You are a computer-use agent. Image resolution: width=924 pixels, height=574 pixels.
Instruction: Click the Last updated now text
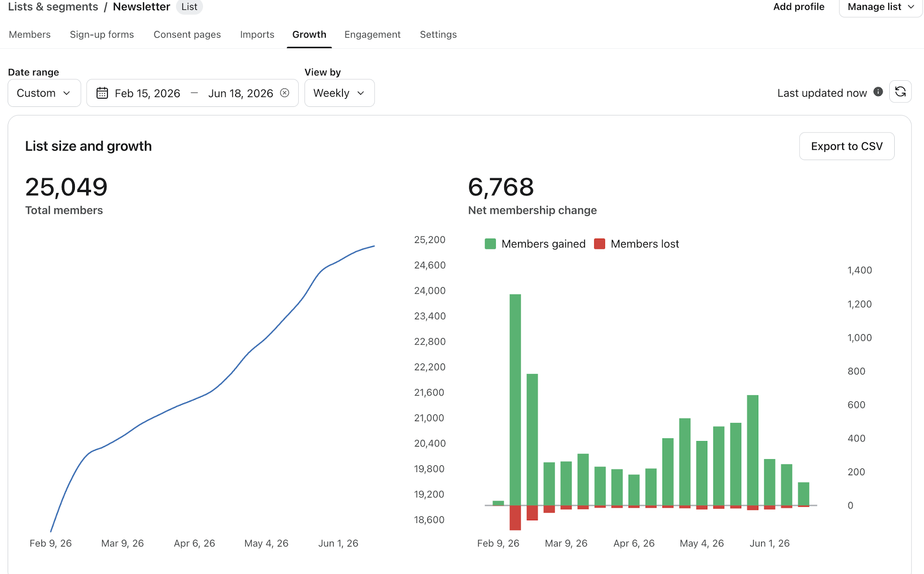point(822,93)
